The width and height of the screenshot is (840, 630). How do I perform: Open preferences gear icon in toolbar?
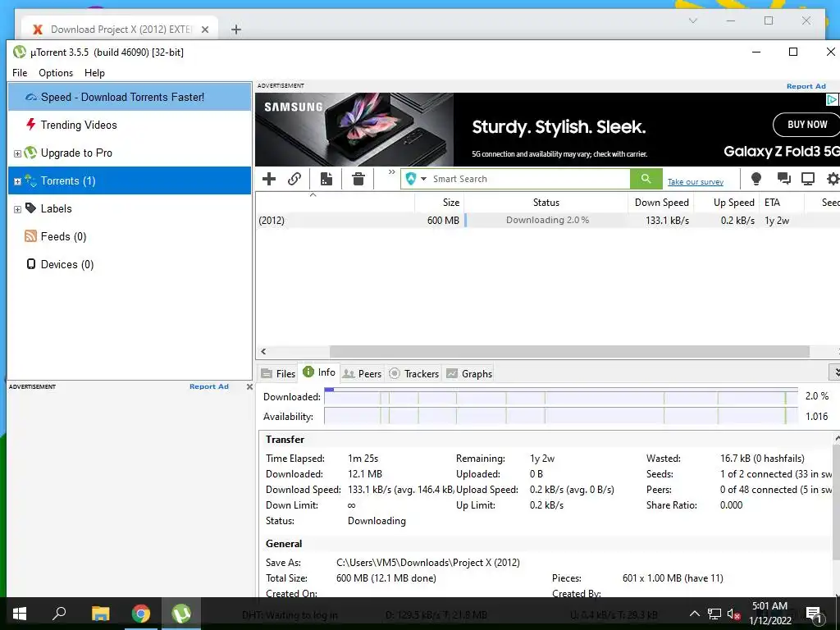(x=833, y=179)
